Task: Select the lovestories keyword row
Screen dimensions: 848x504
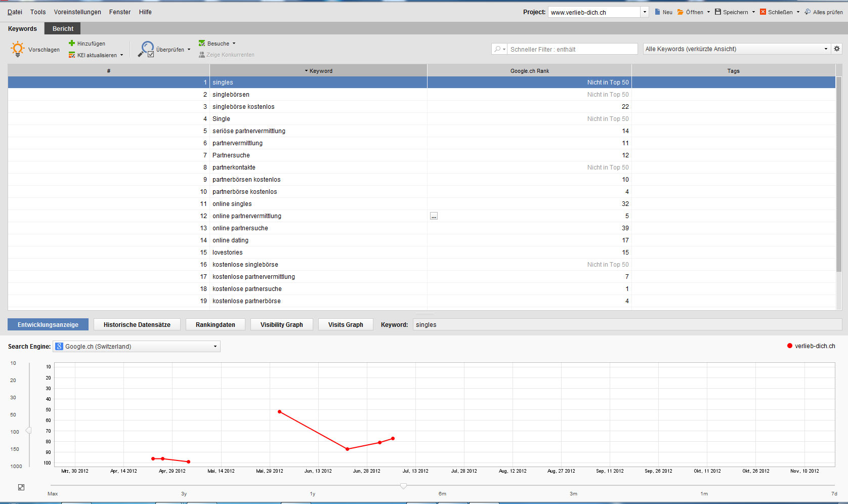Action: 421,253
